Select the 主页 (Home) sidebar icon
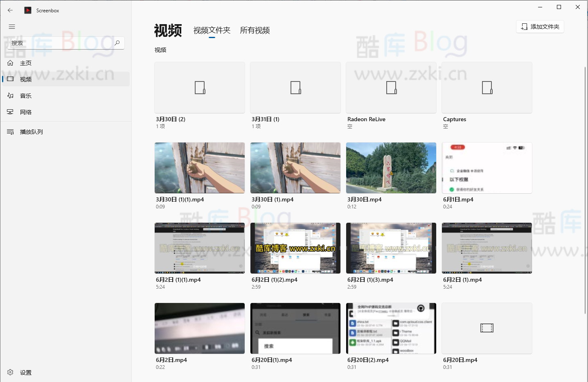 pos(26,63)
